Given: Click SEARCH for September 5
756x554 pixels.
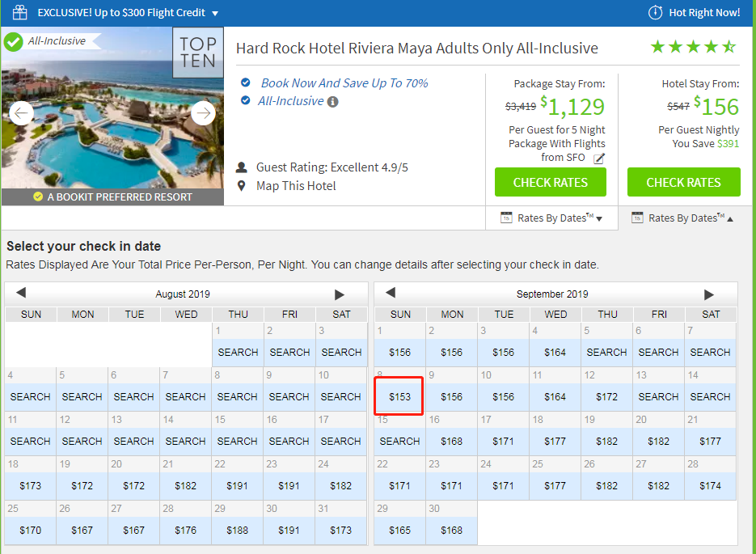Looking at the screenshot, I should (x=606, y=353).
